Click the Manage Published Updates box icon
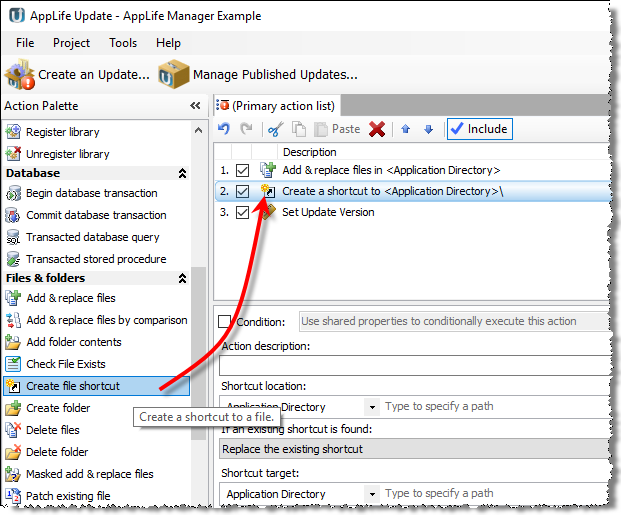This screenshot has width=621, height=515. coord(173,74)
